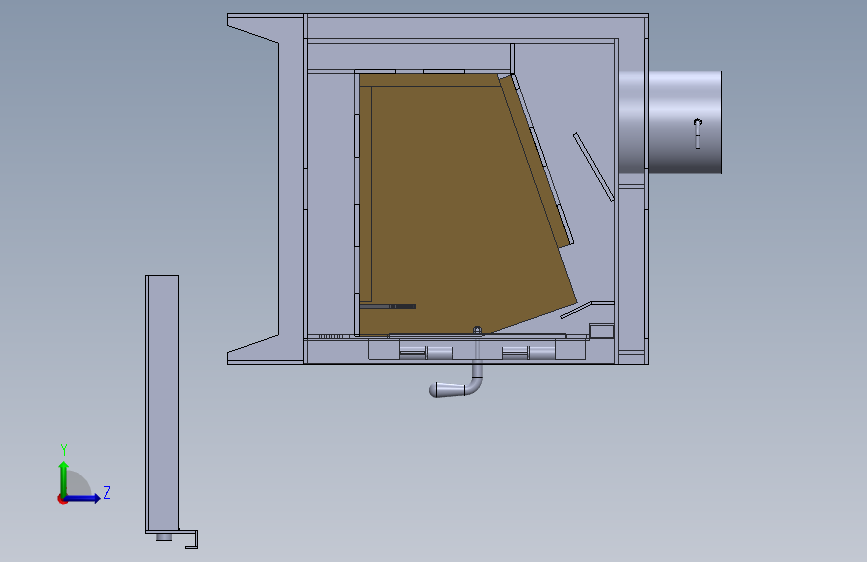The width and height of the screenshot is (867, 562).
Task: Pick the hook bracket under the standalone panel
Action: pyautogui.click(x=192, y=539)
